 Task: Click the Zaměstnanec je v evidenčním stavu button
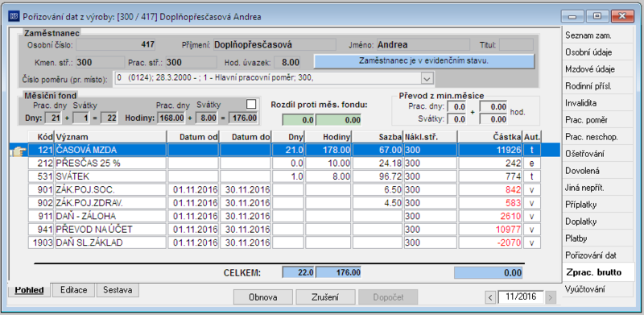click(x=424, y=61)
